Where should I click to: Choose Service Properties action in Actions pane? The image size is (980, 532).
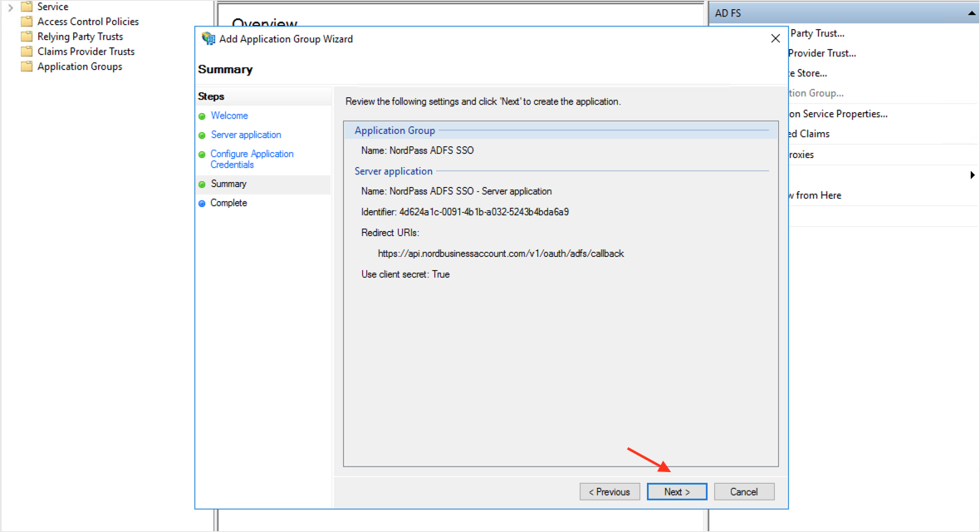(838, 114)
